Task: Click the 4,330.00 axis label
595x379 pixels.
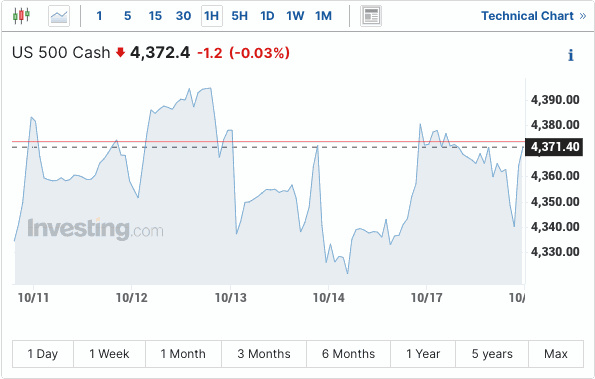Action: coord(555,252)
